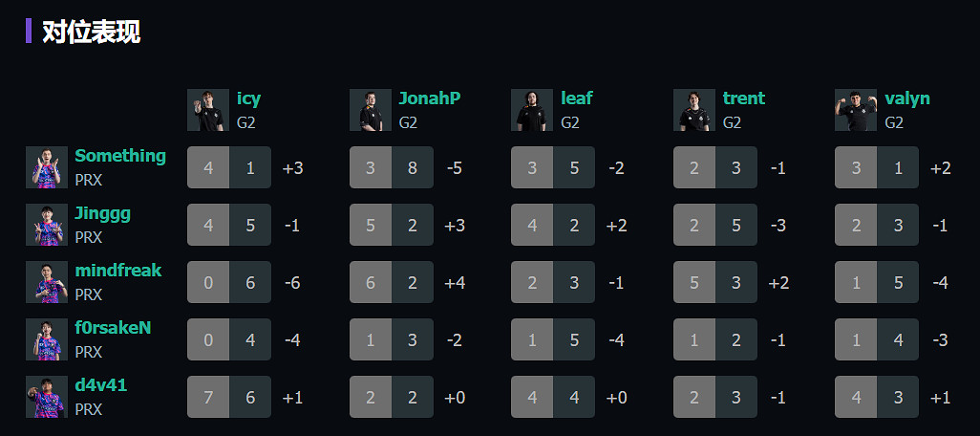
Task: Click d4v41's PRX avatar photo
Action: [47, 397]
